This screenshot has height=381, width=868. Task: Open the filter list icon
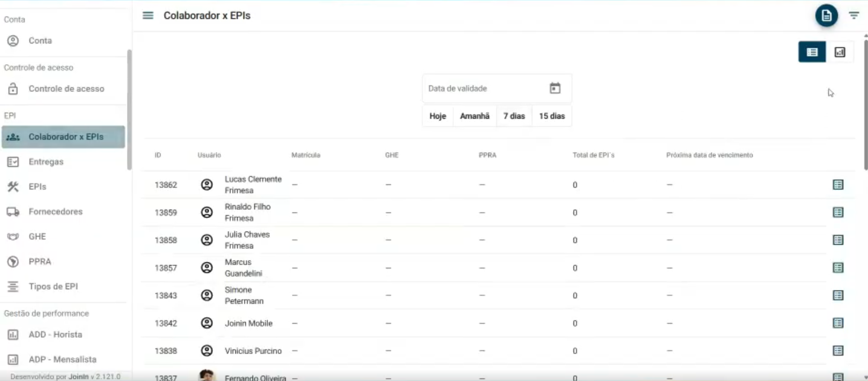point(853,16)
